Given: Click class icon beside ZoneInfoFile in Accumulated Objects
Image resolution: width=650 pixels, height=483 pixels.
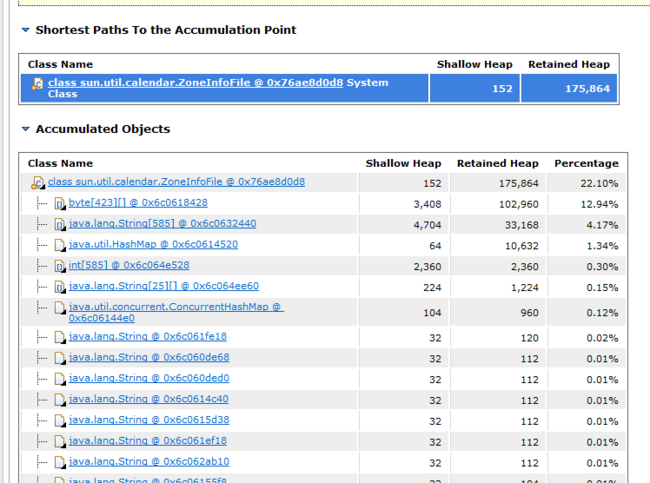Looking at the screenshot, I should click(x=37, y=183).
